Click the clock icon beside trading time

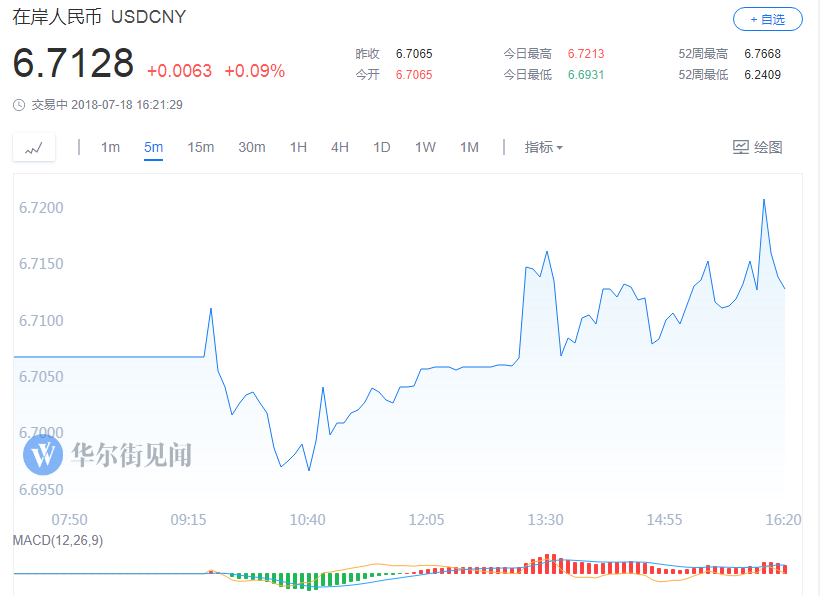point(19,105)
